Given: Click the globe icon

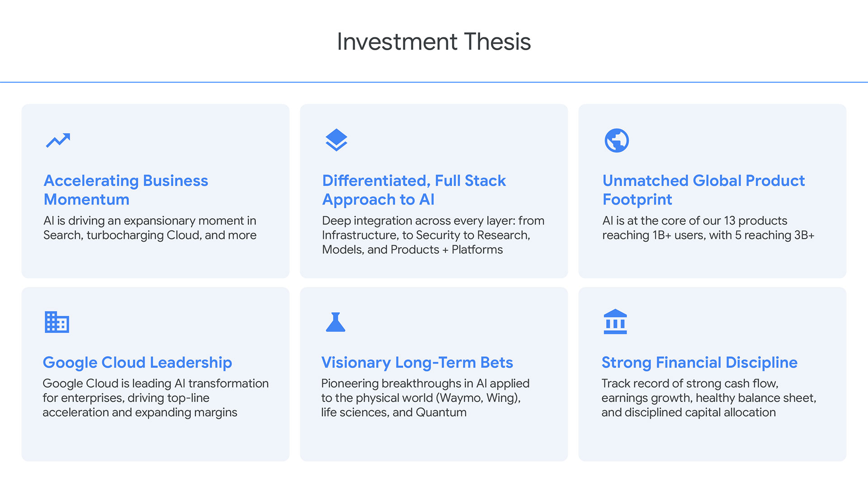Looking at the screenshot, I should [617, 141].
